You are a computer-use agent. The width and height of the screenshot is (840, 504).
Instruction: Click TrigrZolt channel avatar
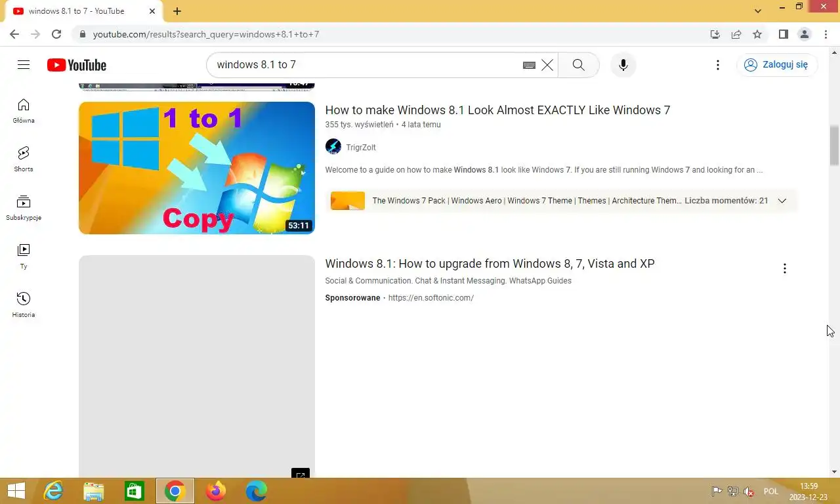pos(333,147)
